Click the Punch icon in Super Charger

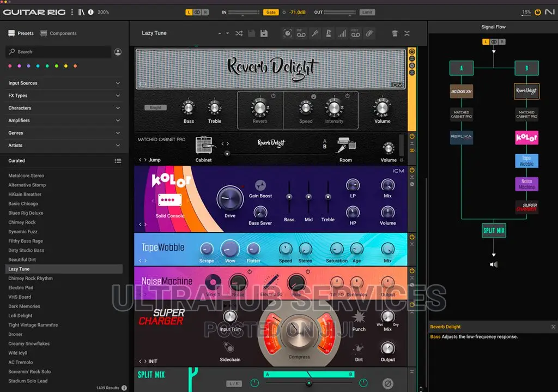tap(359, 317)
